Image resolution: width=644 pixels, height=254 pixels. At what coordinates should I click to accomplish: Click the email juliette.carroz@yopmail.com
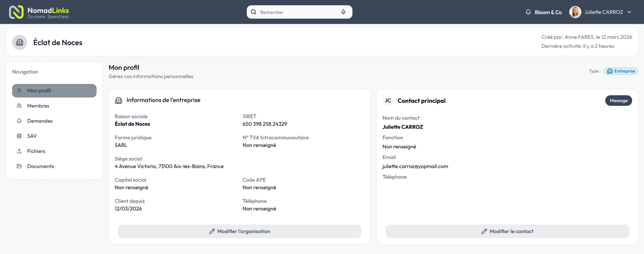coord(415,166)
